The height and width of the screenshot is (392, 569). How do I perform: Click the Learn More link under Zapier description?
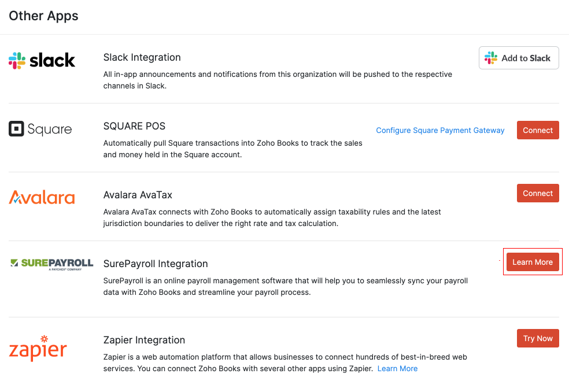397,368
